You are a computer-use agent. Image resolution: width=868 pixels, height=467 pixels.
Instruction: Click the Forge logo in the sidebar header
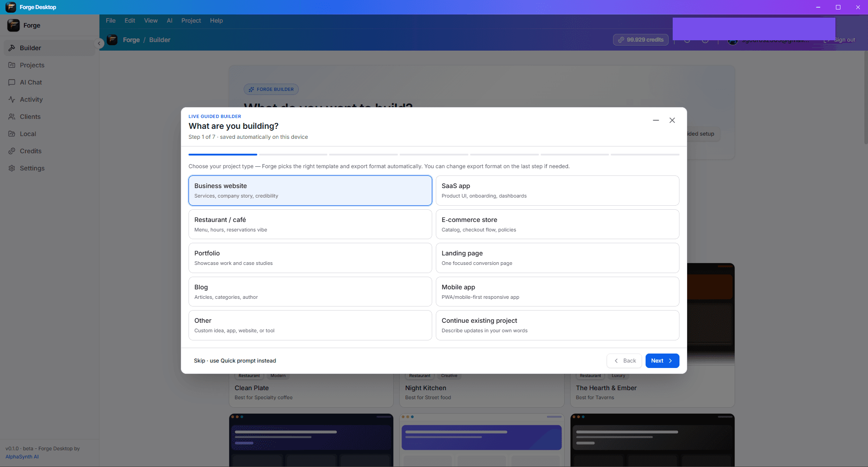14,25
